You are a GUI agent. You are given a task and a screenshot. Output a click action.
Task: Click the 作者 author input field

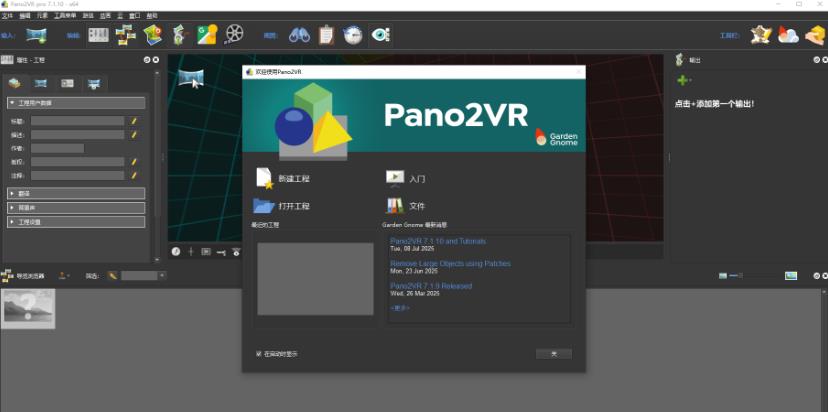pos(58,148)
